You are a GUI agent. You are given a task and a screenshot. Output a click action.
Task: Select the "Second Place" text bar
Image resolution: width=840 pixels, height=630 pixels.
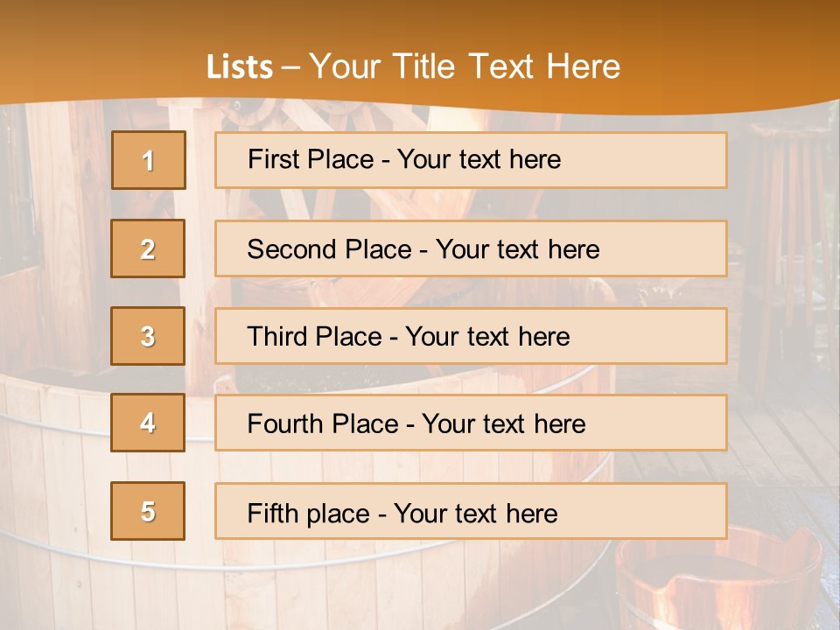coord(471,249)
